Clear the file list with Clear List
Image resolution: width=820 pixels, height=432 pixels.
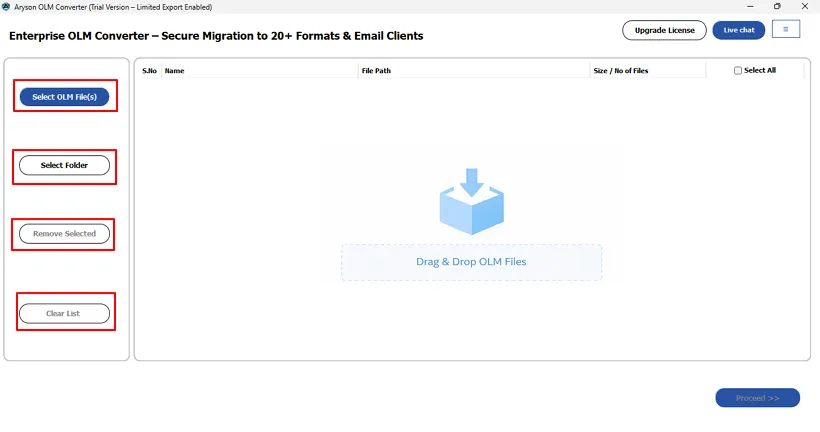[64, 313]
